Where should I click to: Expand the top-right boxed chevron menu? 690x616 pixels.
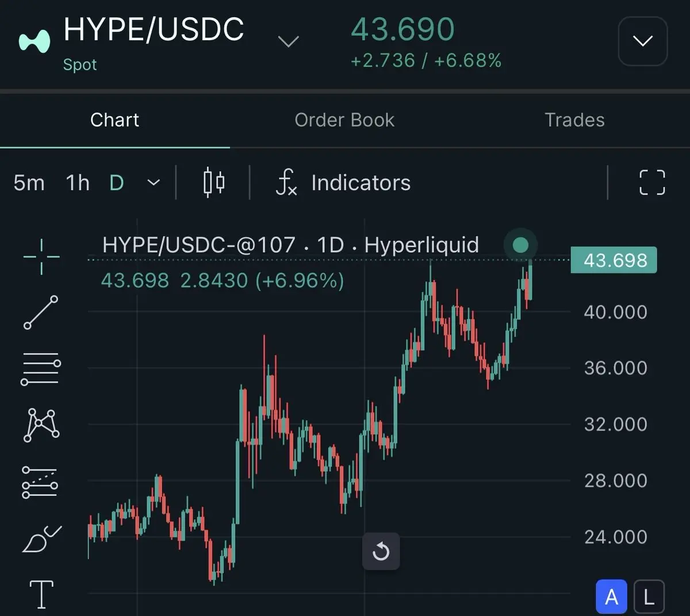643,41
